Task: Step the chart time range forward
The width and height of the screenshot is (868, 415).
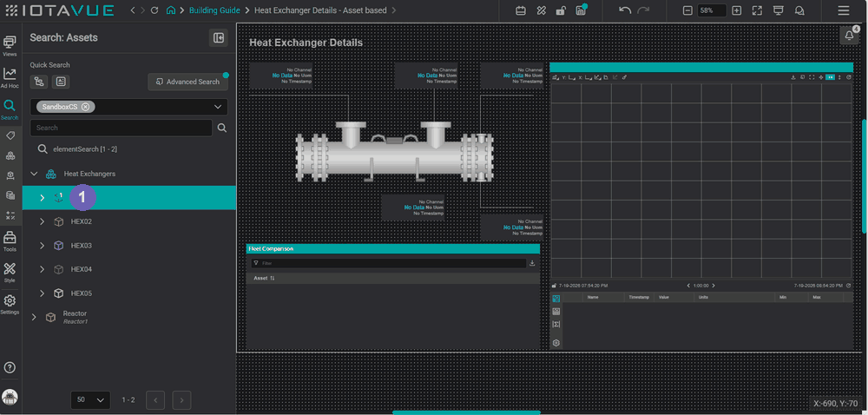Action: point(713,286)
